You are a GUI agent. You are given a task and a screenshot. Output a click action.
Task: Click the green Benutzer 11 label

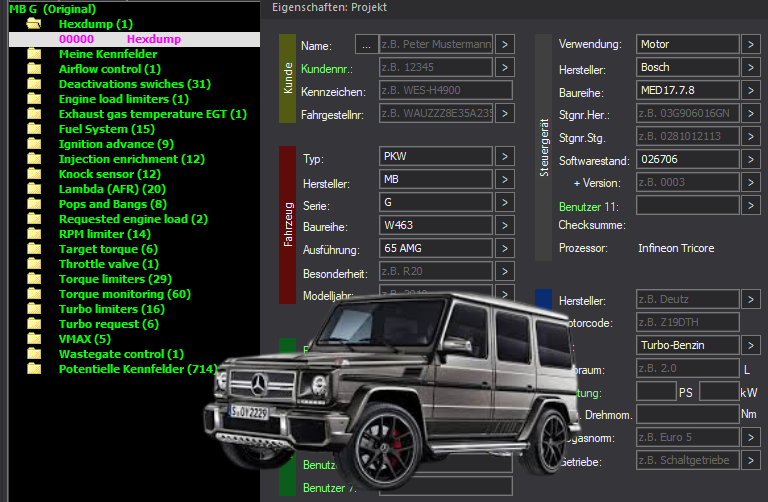click(589, 207)
